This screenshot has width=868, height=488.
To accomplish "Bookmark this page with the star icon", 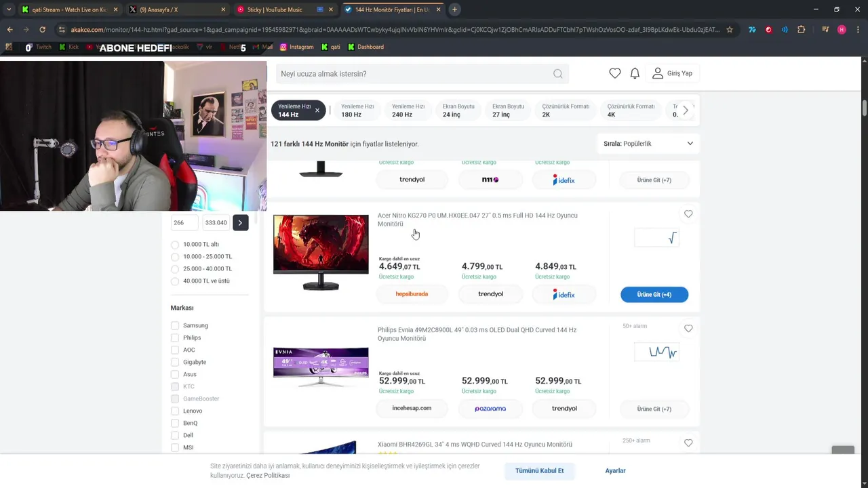I will (730, 30).
